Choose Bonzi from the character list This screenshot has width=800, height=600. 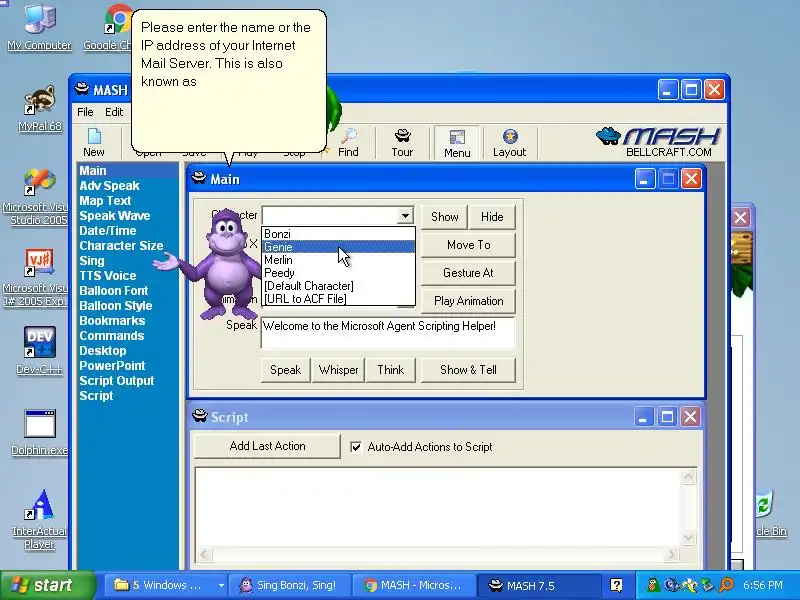pos(338,234)
